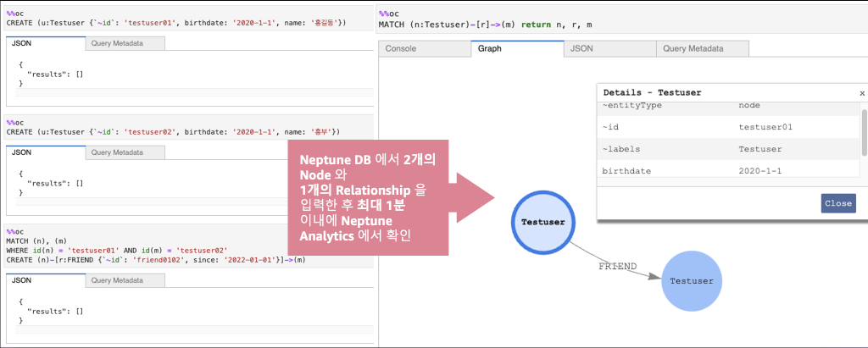Click the ~entityType label in Details
The height and width of the screenshot is (348, 868).
pos(632,104)
